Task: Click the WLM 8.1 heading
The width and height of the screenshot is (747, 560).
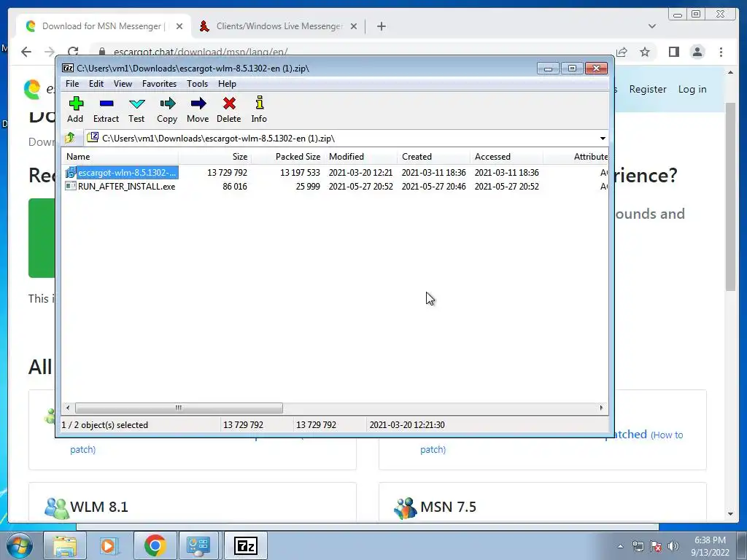Action: [99, 507]
